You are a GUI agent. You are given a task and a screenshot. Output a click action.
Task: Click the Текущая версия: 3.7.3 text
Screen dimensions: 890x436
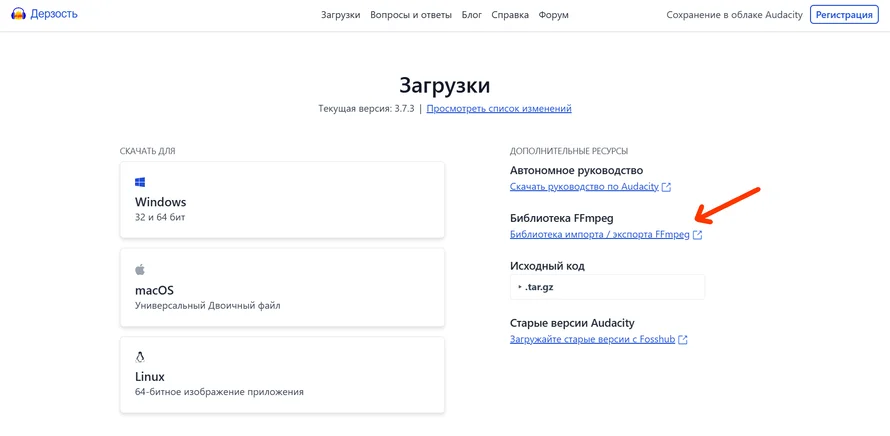[x=367, y=108]
